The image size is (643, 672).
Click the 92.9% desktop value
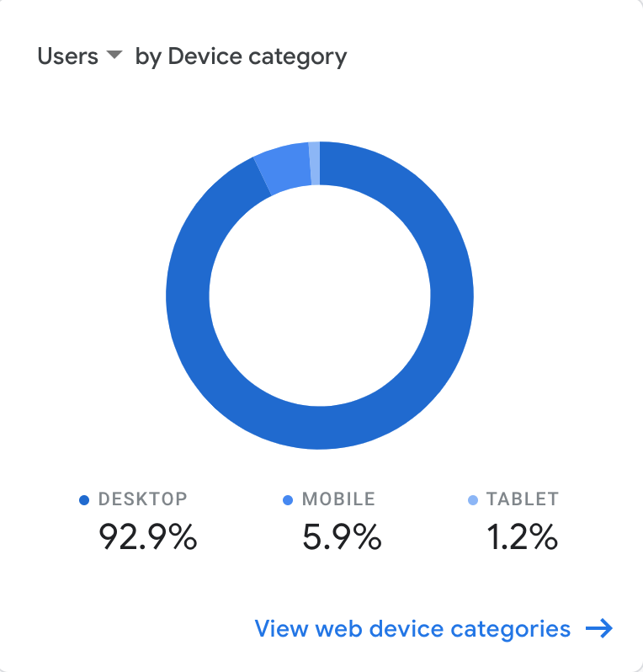[x=148, y=536]
